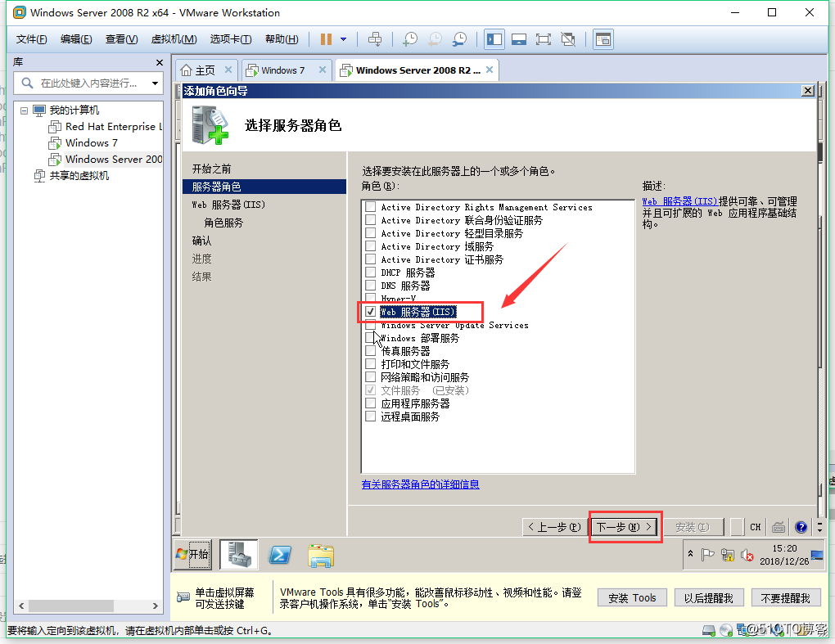
Task: Open the 虚拟机(M) menu
Action: [x=174, y=39]
